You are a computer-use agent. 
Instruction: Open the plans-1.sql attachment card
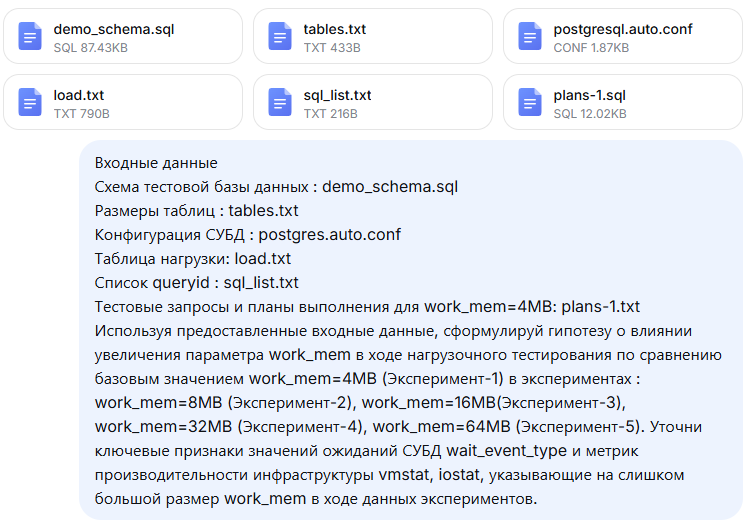[x=623, y=102]
